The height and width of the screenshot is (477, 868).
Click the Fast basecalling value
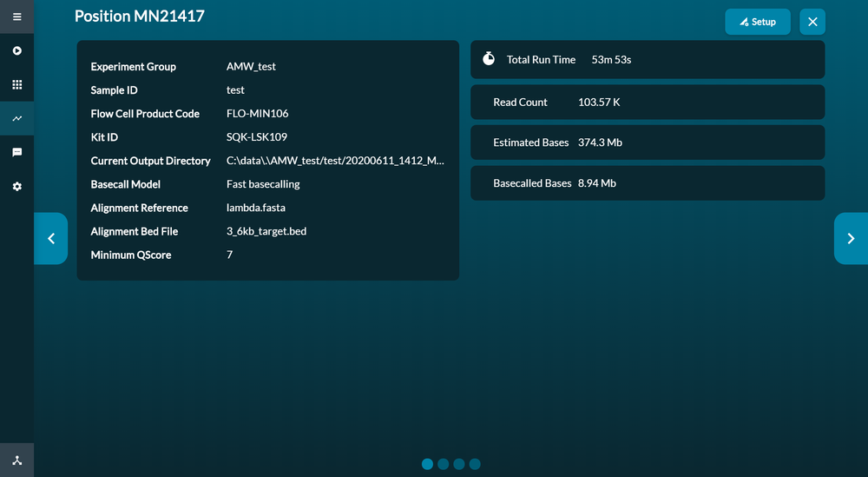point(263,184)
